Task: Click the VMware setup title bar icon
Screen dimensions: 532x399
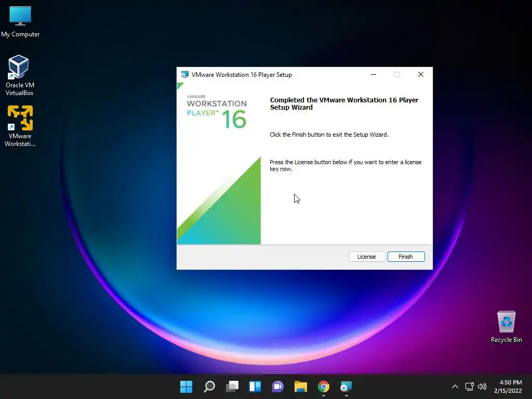Action: (x=184, y=75)
